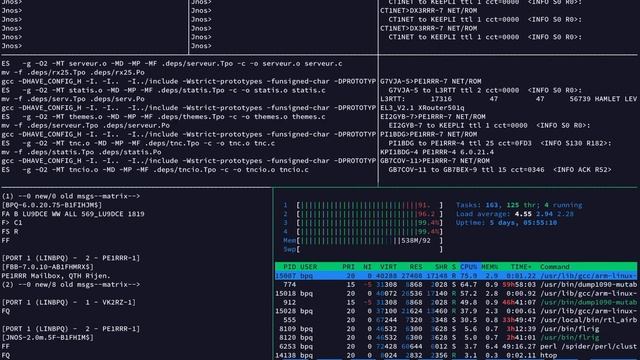
Task: Sort by the SHR column header
Action: point(441,267)
